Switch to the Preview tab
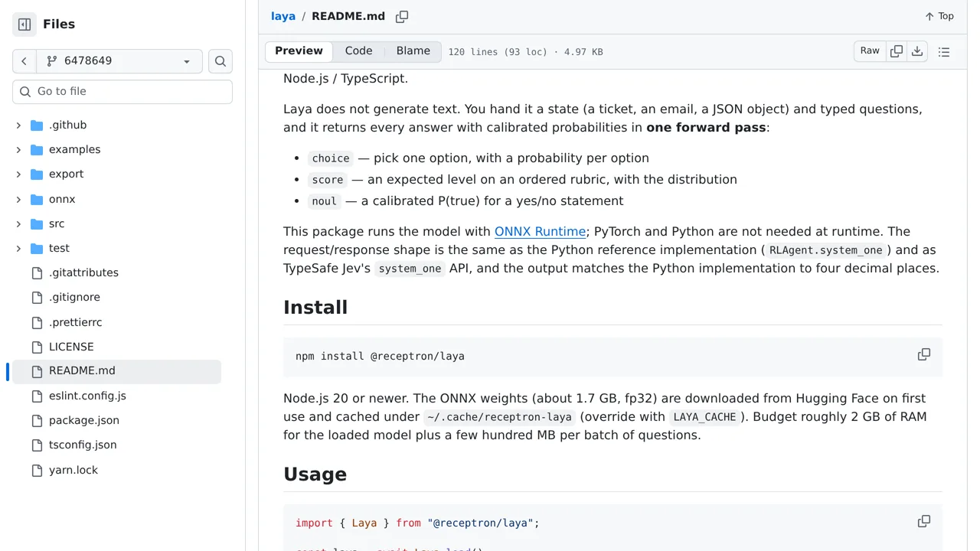This screenshot has width=980, height=551. coord(299,51)
